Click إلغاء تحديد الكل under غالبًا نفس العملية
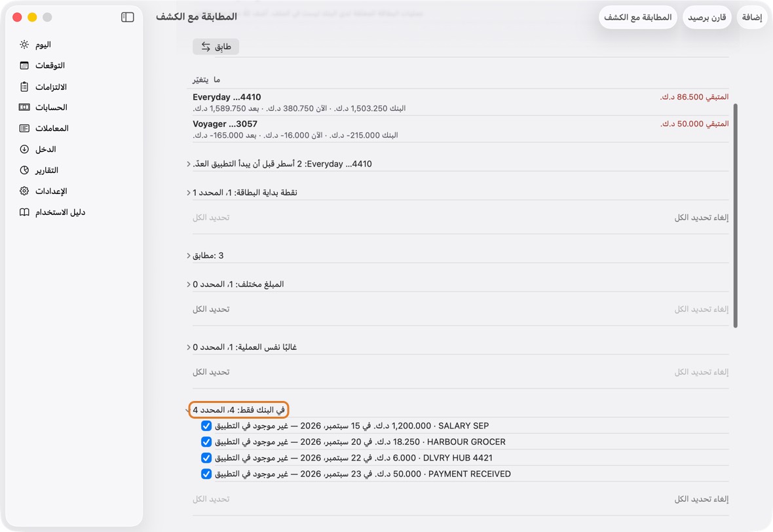Viewport: 773px width, 532px height. 701,372
